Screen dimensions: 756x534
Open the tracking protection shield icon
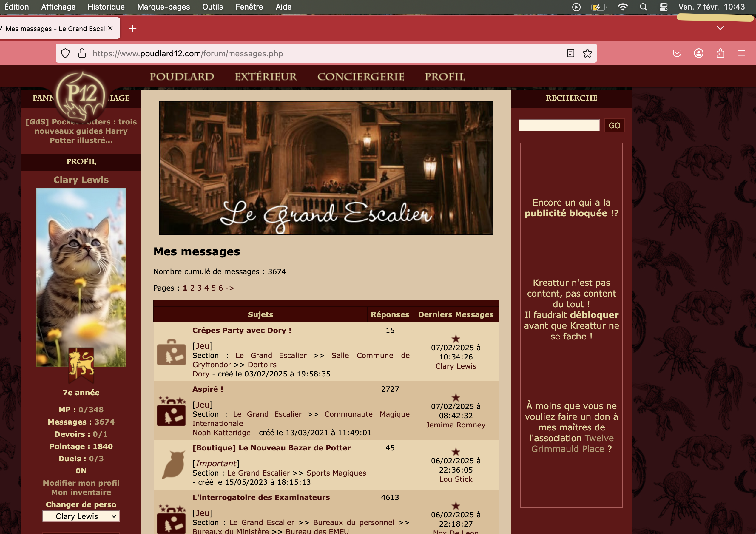point(66,53)
